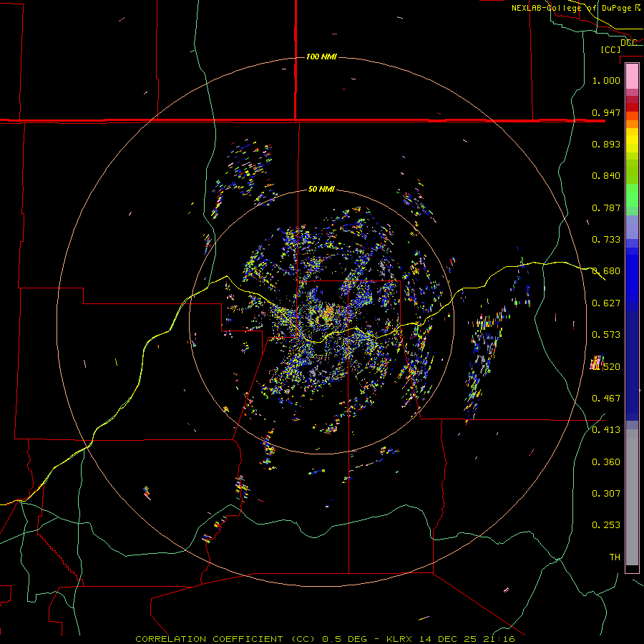The height and width of the screenshot is (644, 644).
Task: Select the 0.307 scale value
Action: [606, 494]
